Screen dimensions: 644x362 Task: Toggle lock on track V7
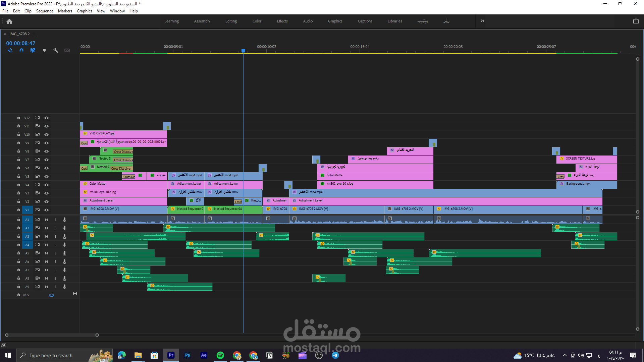[19, 160]
